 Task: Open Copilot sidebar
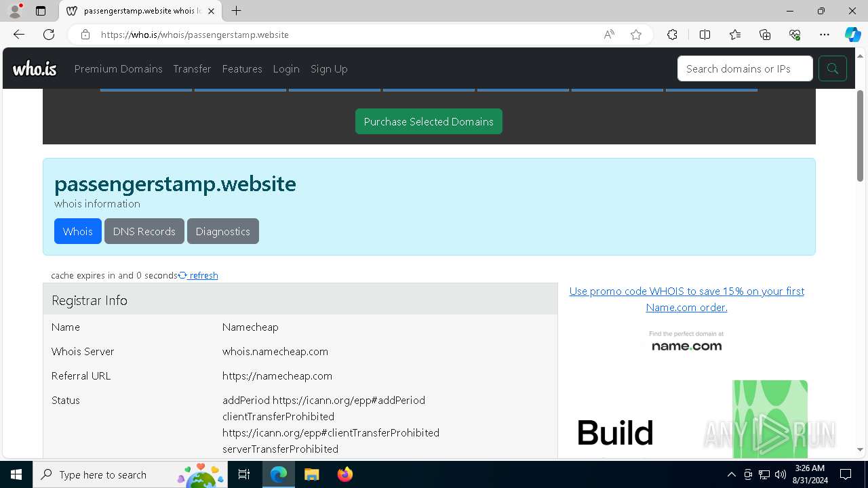pos(852,35)
